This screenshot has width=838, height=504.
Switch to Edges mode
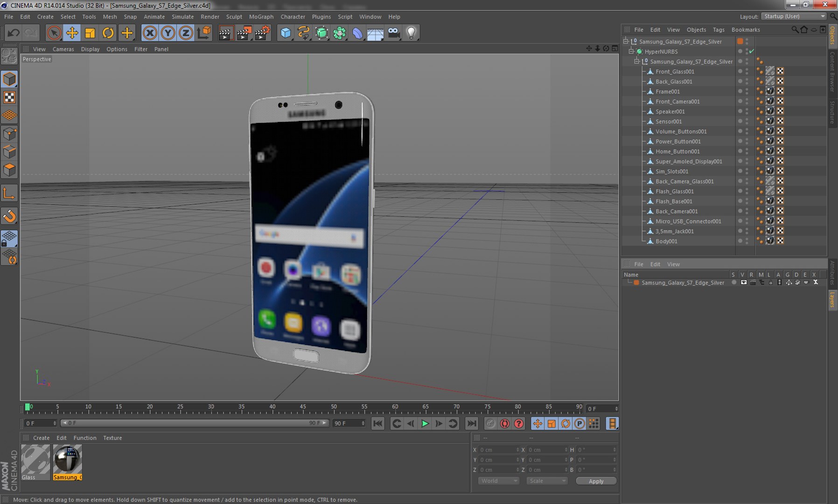(x=9, y=152)
